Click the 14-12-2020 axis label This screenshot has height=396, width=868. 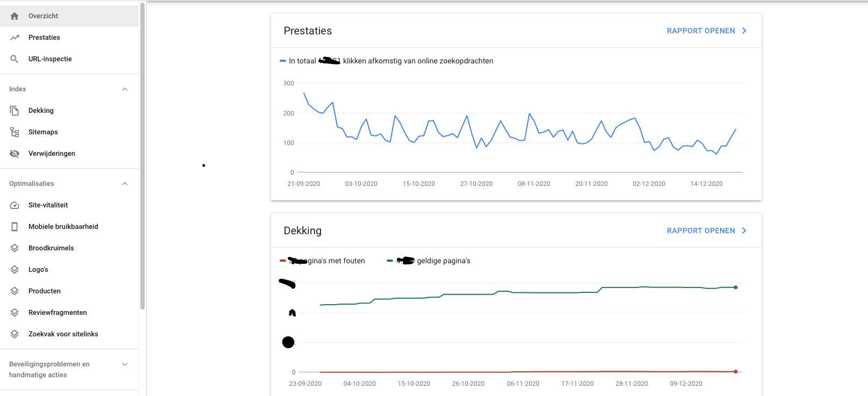pyautogui.click(x=707, y=184)
